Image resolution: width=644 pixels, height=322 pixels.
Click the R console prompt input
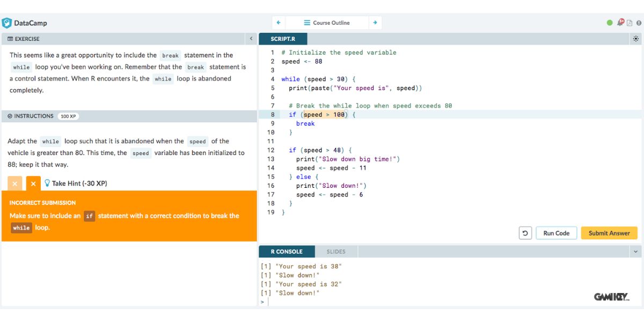451,302
